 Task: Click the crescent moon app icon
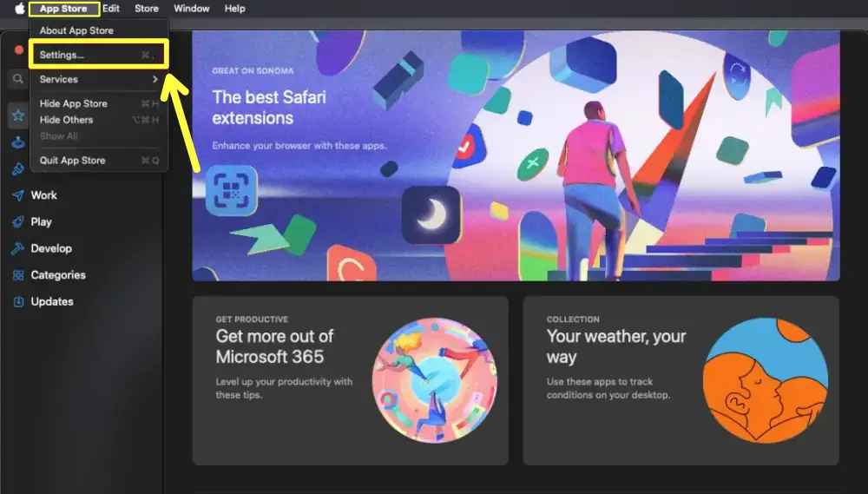[431, 214]
